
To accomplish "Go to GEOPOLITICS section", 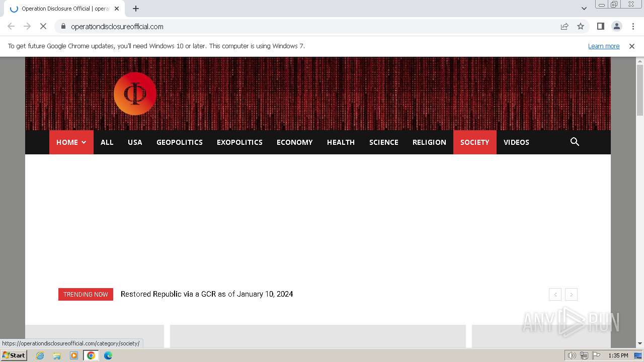I will coord(180,142).
